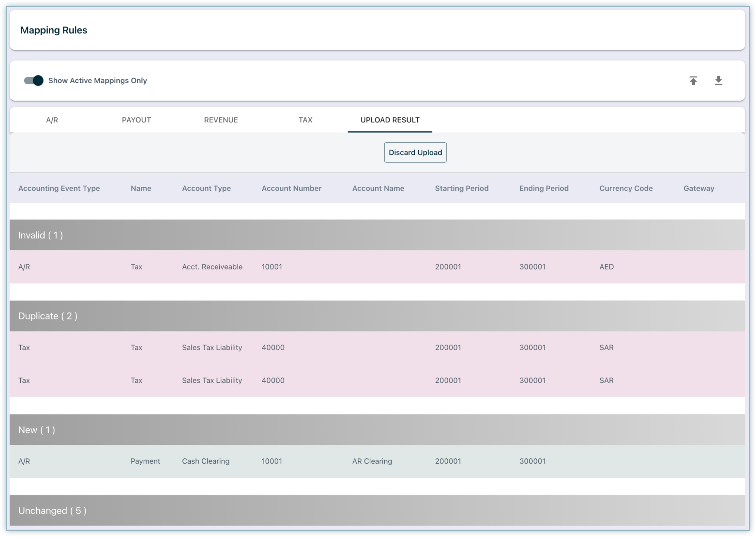This screenshot has width=756, height=537.
Task: Select the REVENUE tab
Action: point(221,120)
